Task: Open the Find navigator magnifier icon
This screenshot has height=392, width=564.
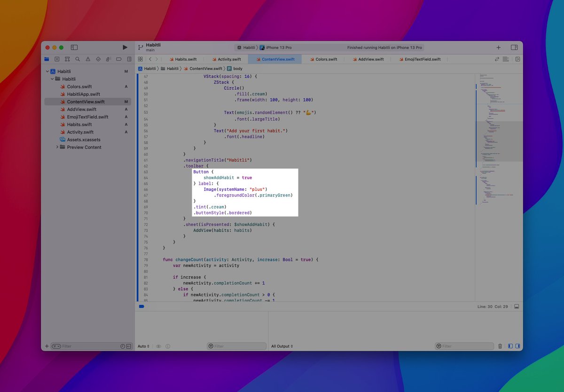Action: tap(78, 59)
